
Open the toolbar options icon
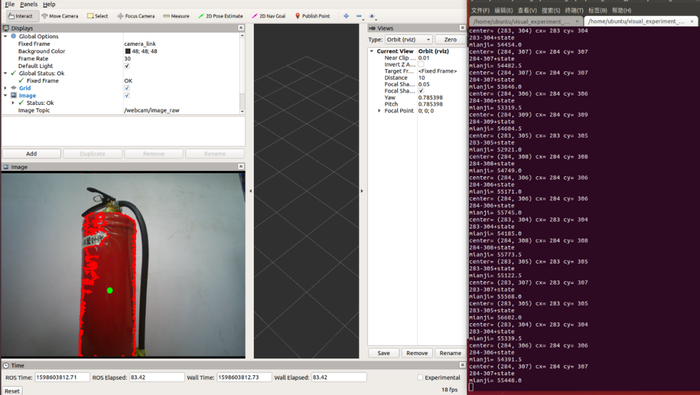372,17
